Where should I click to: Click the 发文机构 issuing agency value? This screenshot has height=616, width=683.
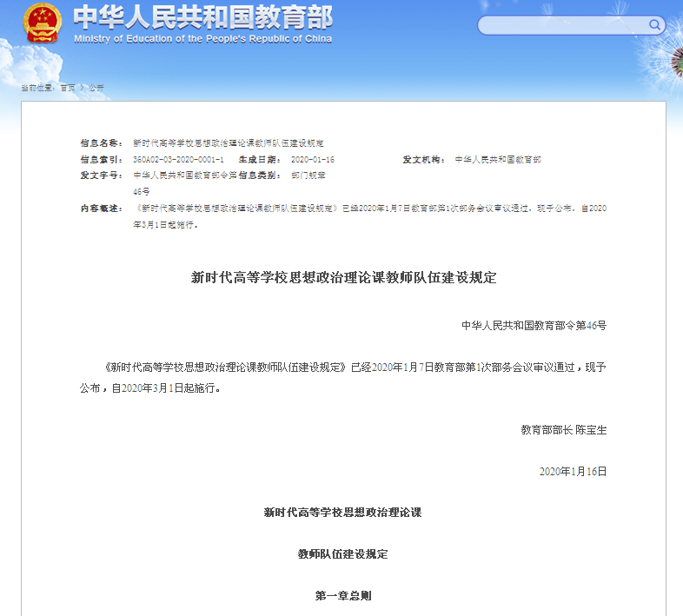[x=497, y=160]
